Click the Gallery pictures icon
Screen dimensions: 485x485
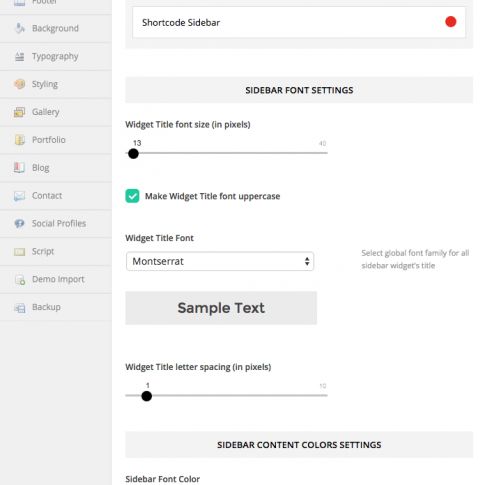[19, 112]
